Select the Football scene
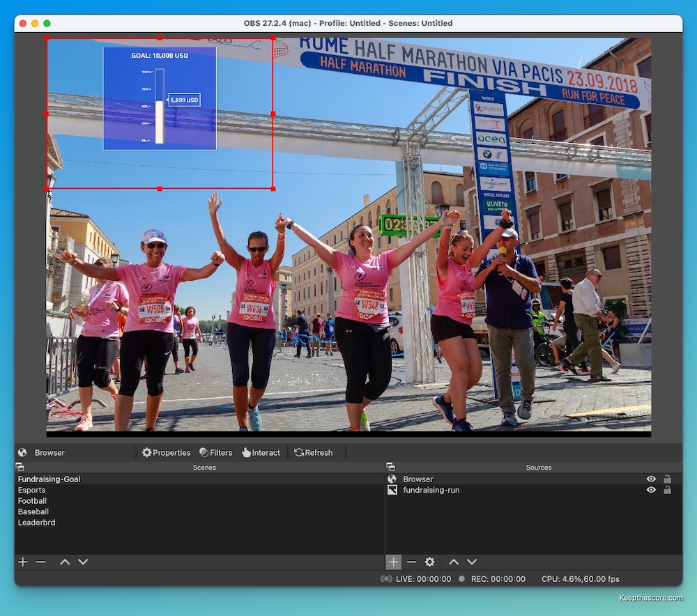Screen dimensions: 697x616 point(199,501)
